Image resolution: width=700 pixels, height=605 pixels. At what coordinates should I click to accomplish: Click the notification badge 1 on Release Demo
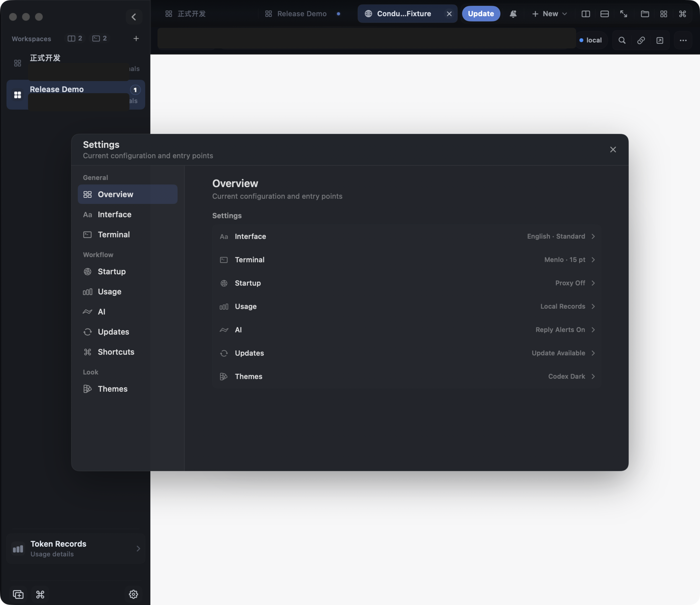click(x=135, y=90)
